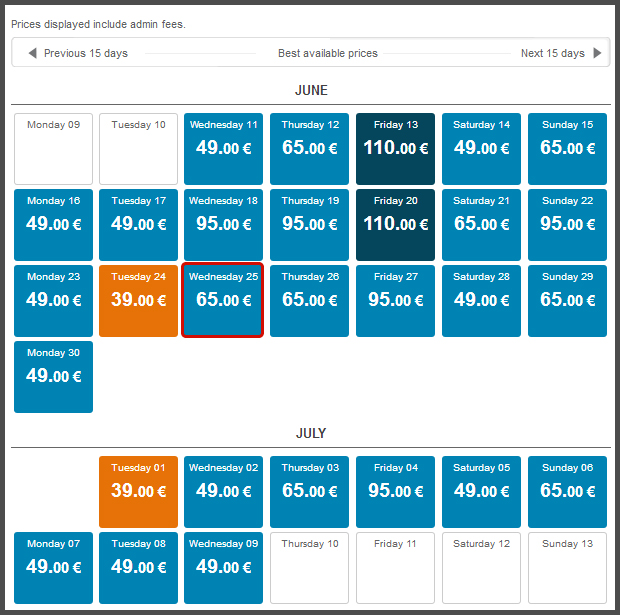Go to Previous 15 days
This screenshot has height=615, width=620.
pos(85,53)
